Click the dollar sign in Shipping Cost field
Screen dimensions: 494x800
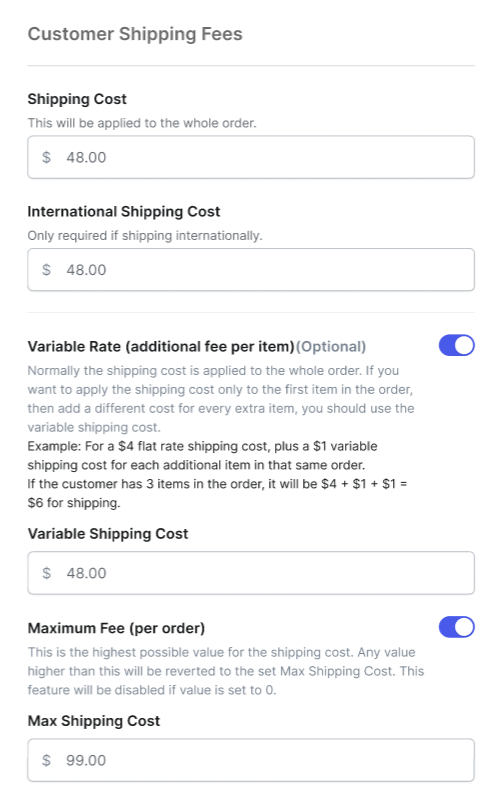click(46, 157)
